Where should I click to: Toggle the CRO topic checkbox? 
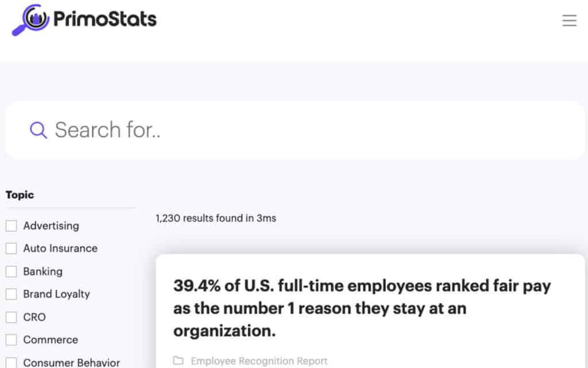coord(11,317)
